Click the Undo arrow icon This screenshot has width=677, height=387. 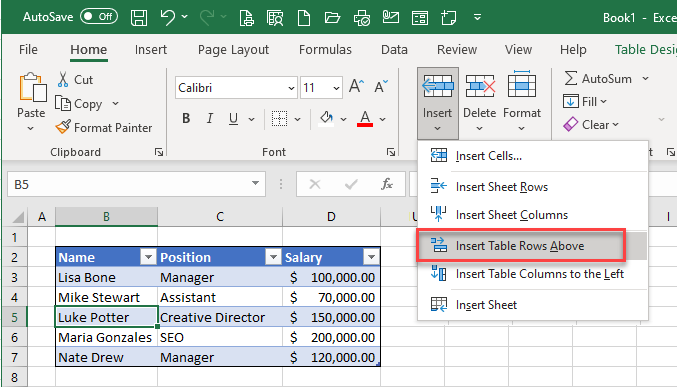point(168,17)
